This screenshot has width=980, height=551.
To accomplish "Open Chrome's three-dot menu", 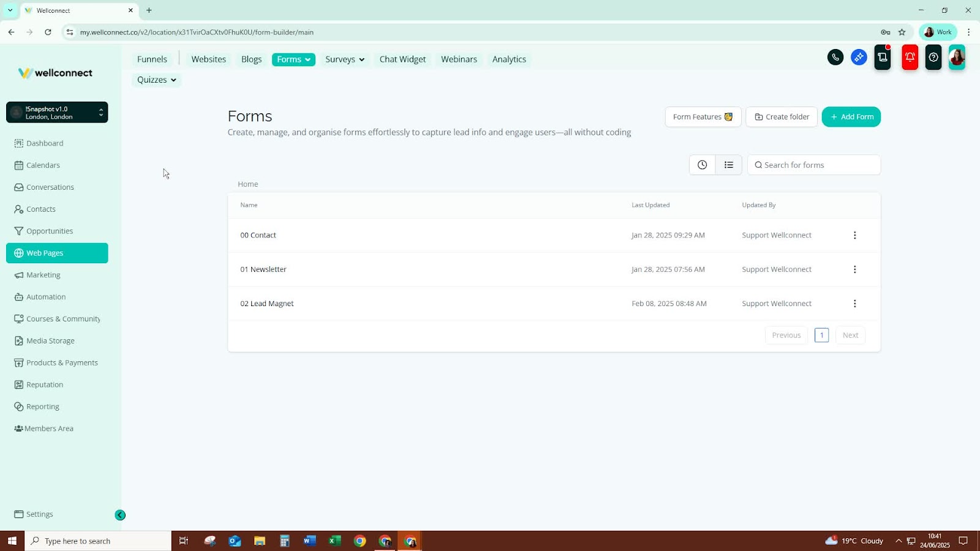I will pyautogui.click(x=968, y=32).
